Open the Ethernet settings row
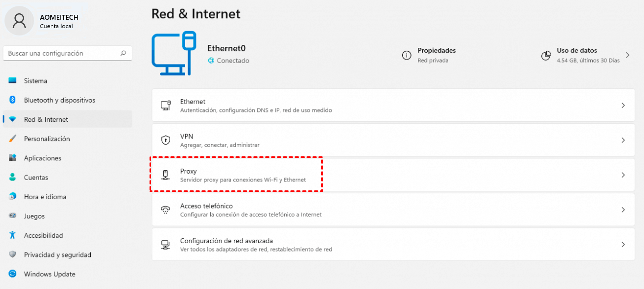 [393, 105]
